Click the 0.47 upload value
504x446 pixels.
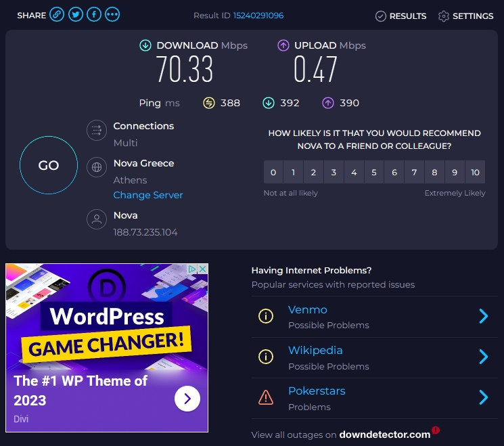point(315,69)
